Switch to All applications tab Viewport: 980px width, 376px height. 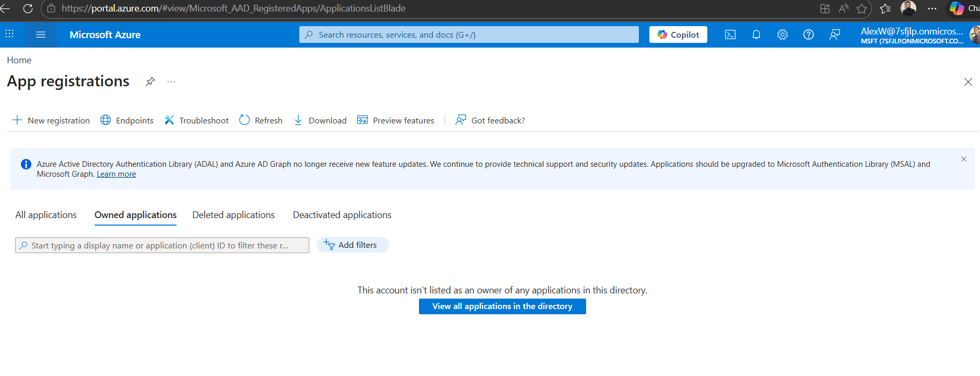(x=46, y=215)
